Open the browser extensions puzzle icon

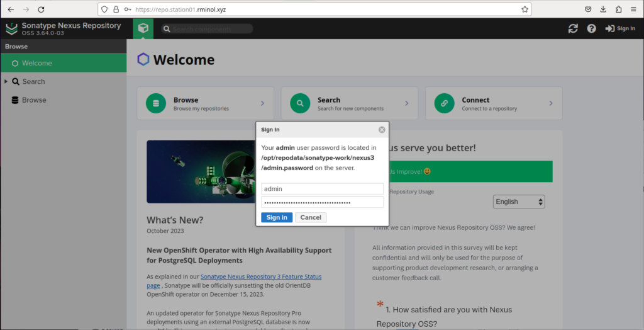(619, 9)
